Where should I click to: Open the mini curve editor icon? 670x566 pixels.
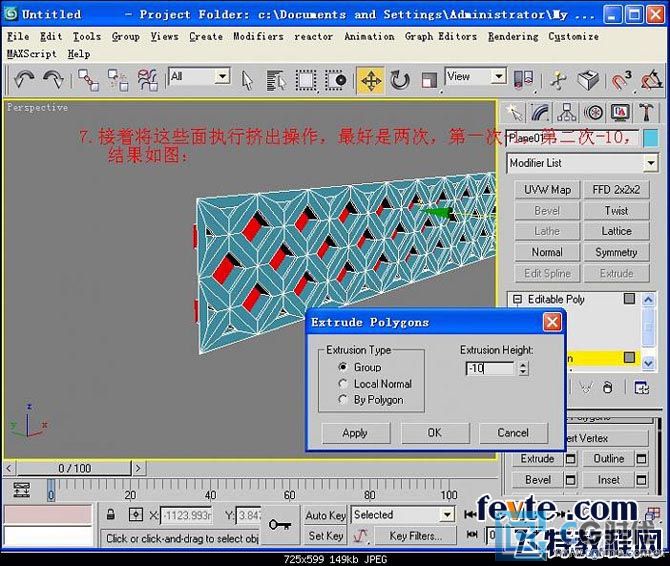click(x=21, y=490)
